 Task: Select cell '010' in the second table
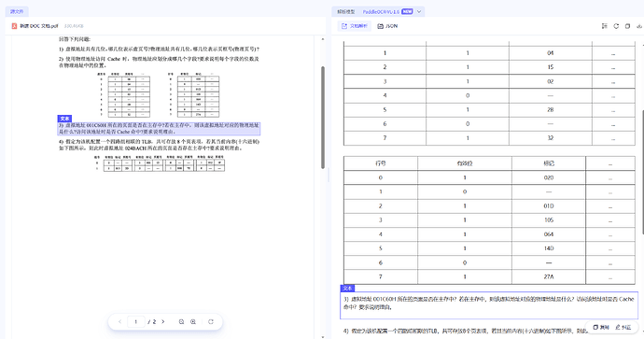click(x=549, y=205)
